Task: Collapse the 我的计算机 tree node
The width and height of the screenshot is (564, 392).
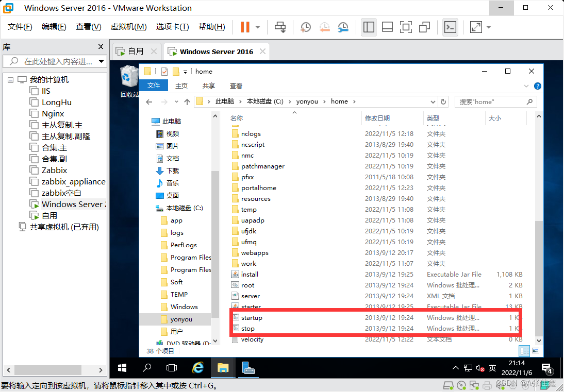Action: tap(10, 80)
